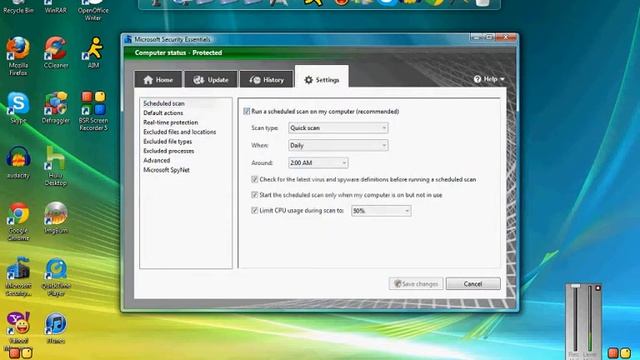
Task: Open AIM desktop shortcut
Action: tap(93, 52)
